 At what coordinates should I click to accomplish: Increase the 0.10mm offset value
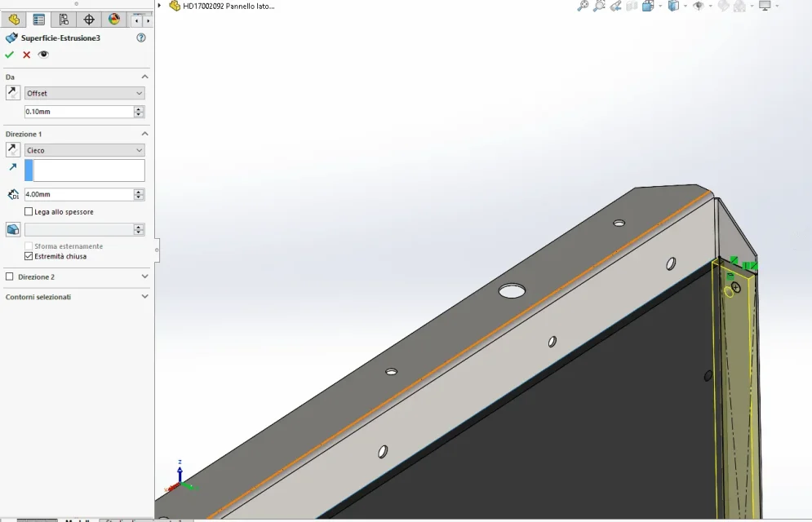coord(139,108)
